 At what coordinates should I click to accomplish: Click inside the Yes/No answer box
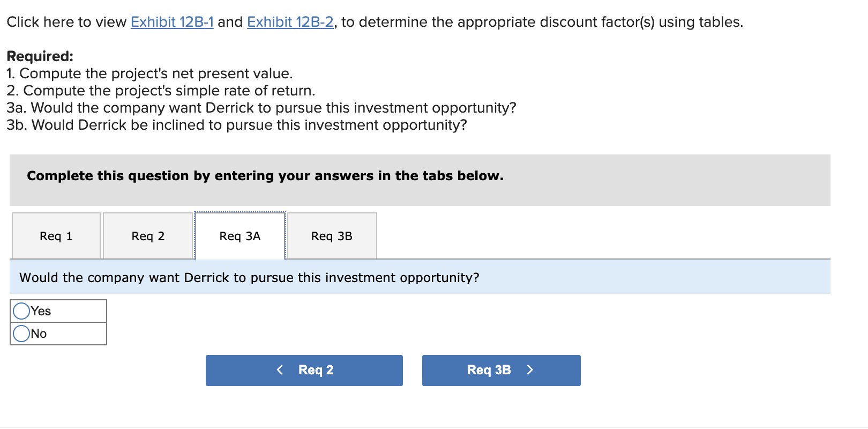click(x=58, y=322)
